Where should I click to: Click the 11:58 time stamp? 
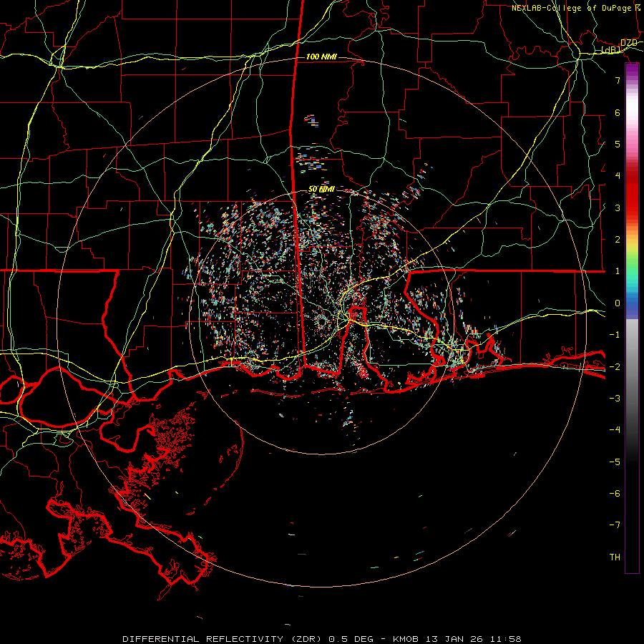click(x=505, y=639)
